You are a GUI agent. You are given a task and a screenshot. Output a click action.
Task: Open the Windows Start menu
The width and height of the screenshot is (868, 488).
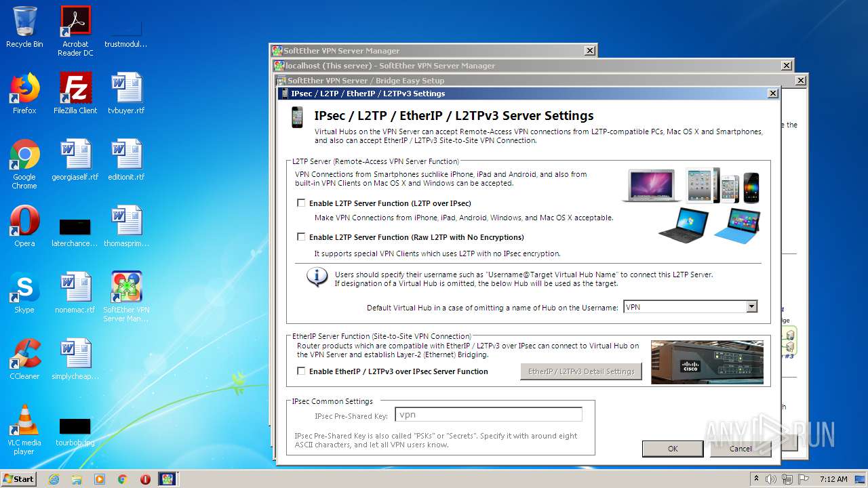point(19,479)
